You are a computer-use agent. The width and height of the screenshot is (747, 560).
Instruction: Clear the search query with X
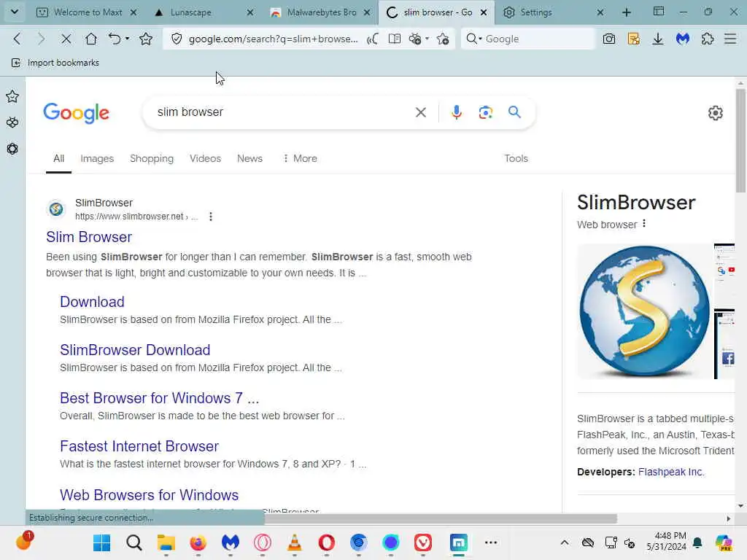[x=421, y=112]
